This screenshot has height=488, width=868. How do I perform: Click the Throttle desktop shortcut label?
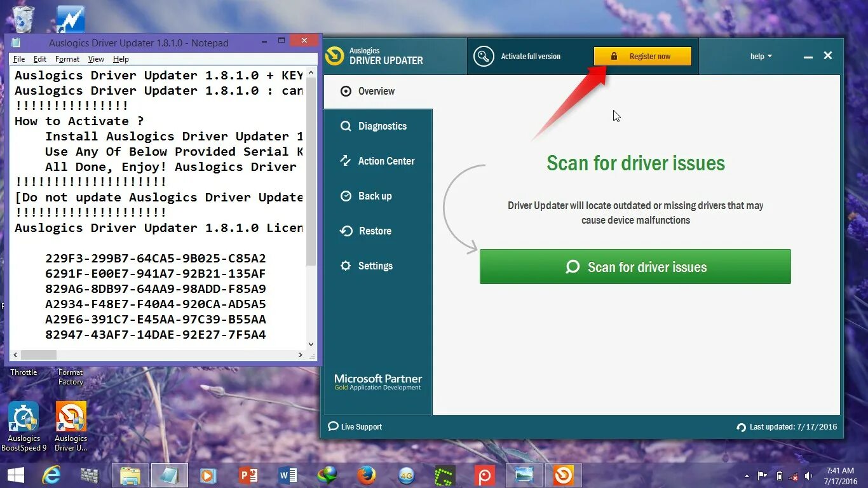(24, 372)
